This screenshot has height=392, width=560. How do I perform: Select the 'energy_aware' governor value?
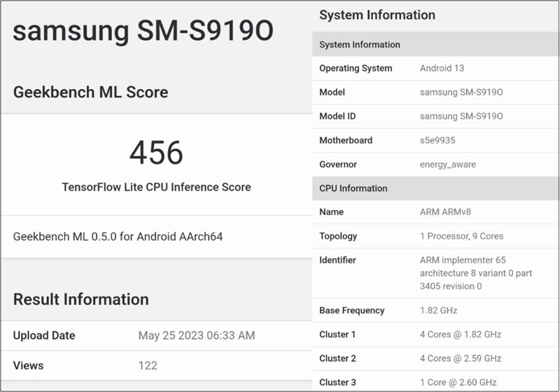448,164
